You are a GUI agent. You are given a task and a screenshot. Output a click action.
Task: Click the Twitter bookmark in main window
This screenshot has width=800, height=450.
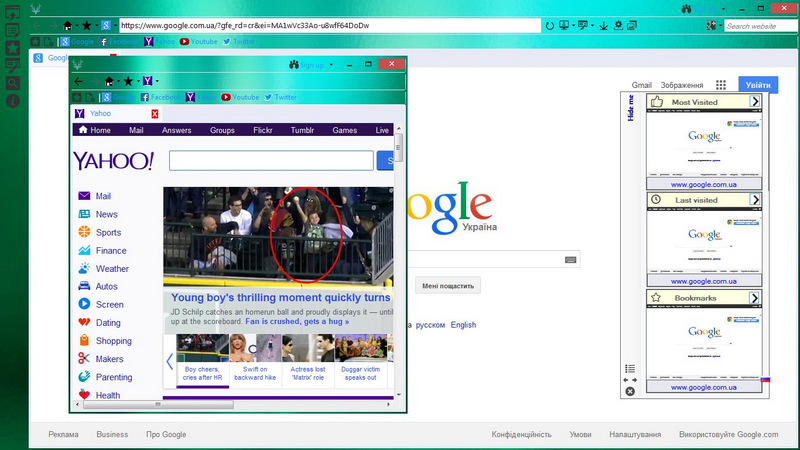tap(239, 42)
